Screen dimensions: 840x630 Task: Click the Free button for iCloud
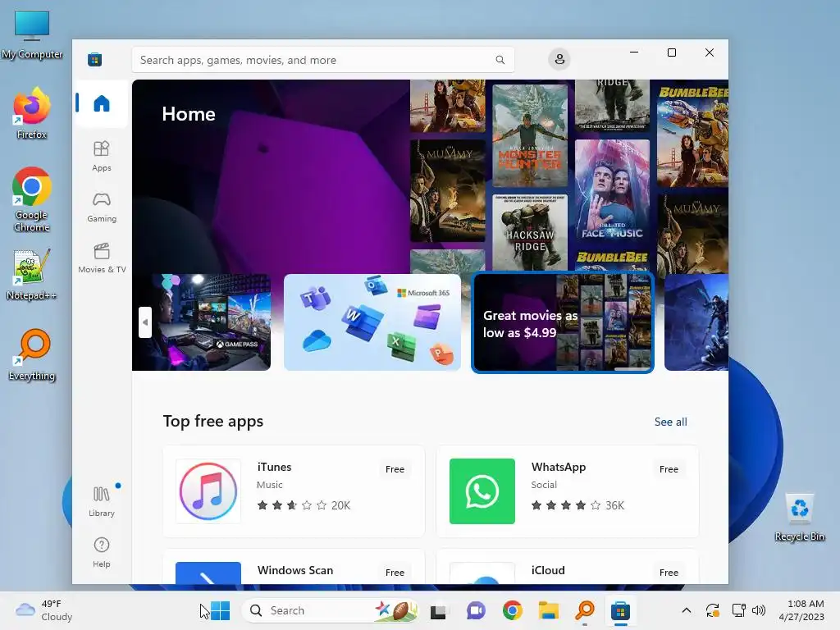click(x=669, y=573)
